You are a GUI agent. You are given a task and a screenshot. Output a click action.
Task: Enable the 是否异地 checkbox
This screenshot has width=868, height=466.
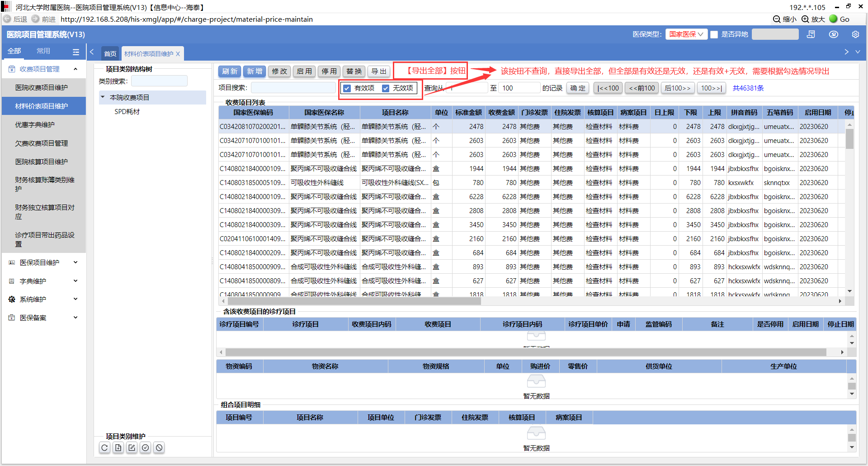[x=714, y=34]
